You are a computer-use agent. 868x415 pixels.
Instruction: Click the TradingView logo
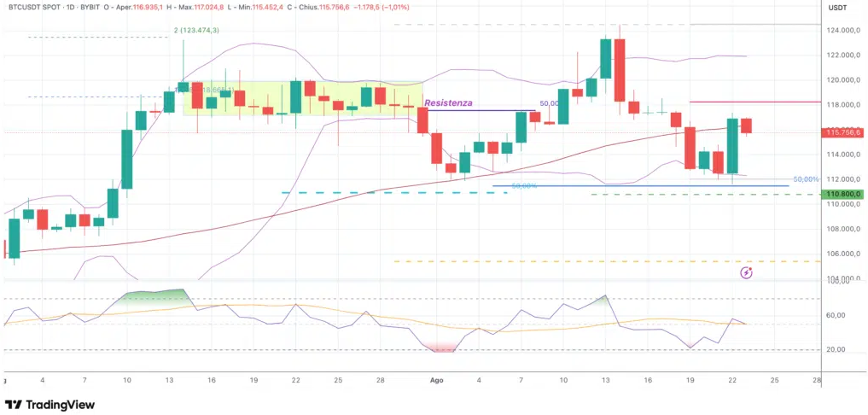[x=50, y=405]
